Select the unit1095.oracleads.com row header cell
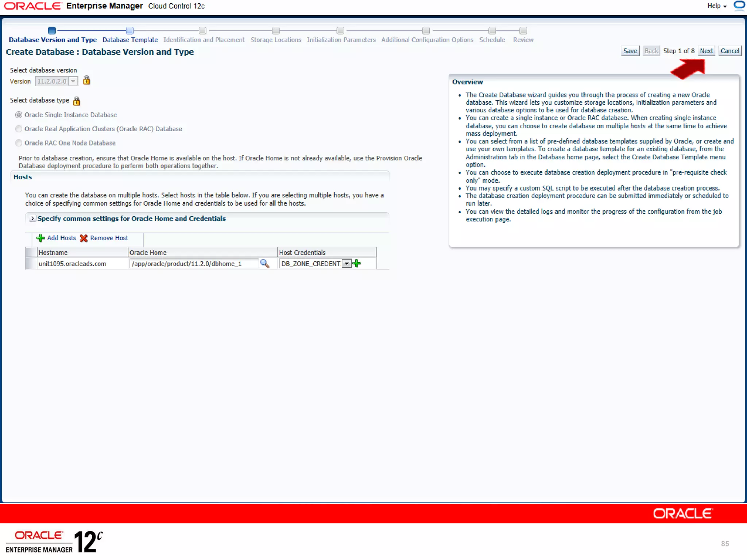Viewport: 747px width, 560px height. tap(31, 264)
